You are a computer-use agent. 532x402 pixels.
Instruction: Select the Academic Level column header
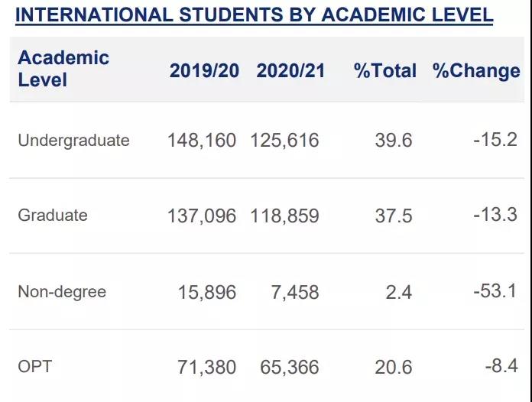point(63,69)
